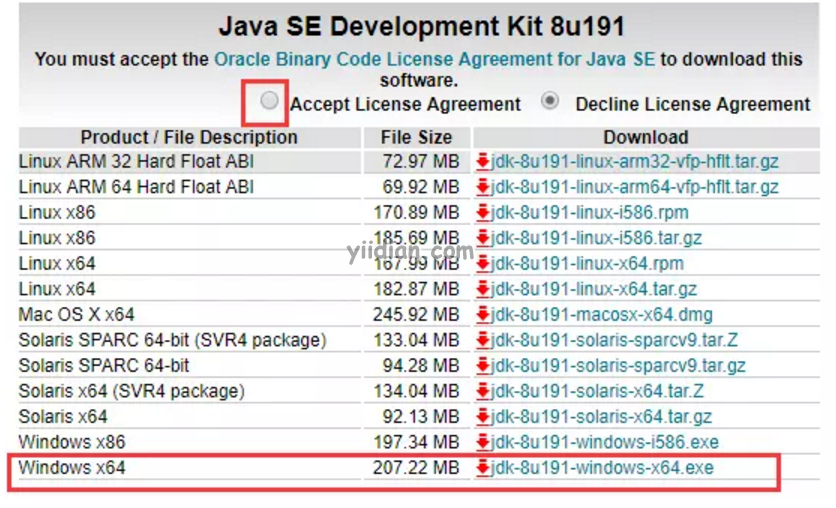Download jdk-8u191-macosx-x64.dmg
Image resolution: width=836 pixels, height=508 pixels.
pos(602,315)
